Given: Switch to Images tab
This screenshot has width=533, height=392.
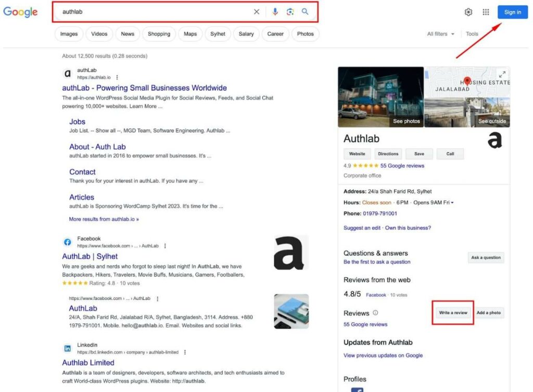Looking at the screenshot, I should pos(69,34).
